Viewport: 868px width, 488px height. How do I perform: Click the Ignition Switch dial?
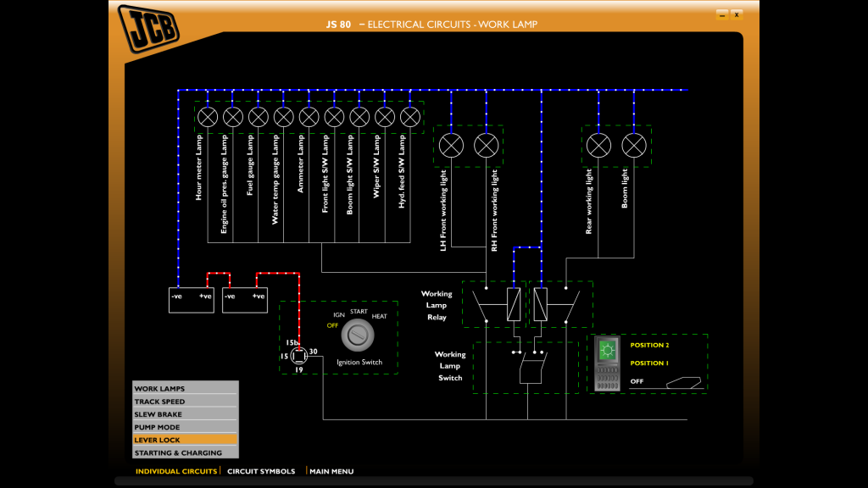coord(357,334)
